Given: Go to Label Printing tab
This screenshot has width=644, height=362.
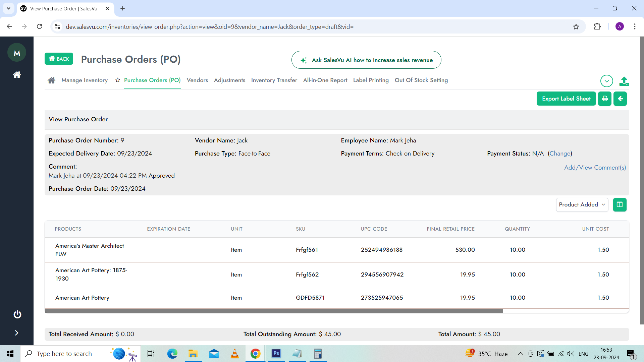Looking at the screenshot, I should [371, 80].
